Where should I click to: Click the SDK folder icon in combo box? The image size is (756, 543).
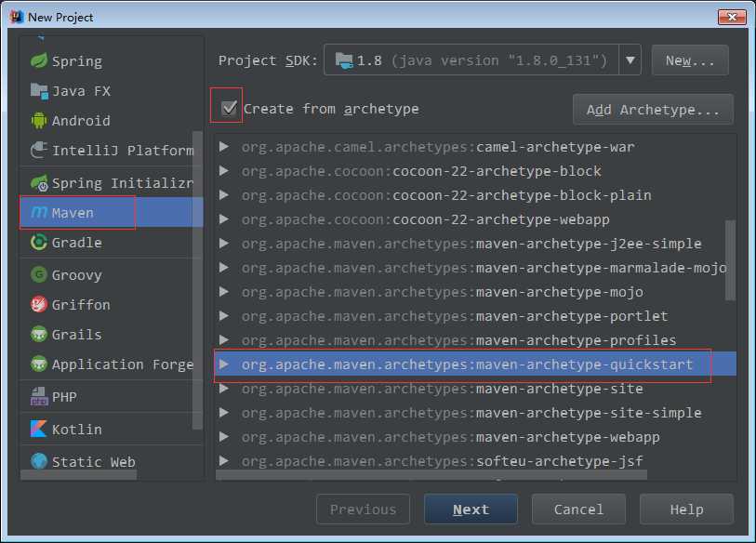pyautogui.click(x=344, y=60)
